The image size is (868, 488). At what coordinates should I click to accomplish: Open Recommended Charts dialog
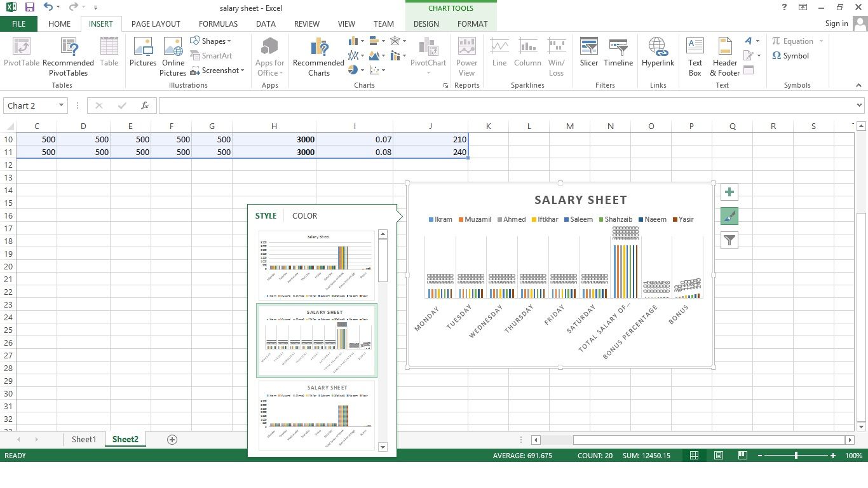(x=318, y=57)
